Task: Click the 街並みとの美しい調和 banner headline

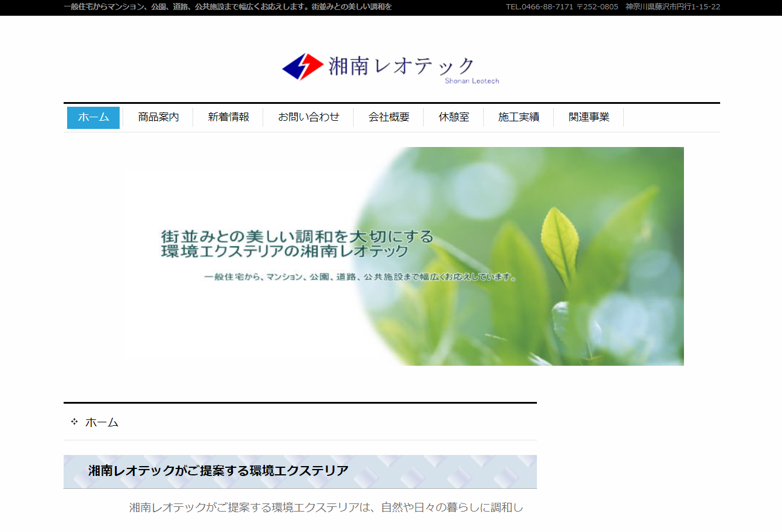Action: tap(297, 243)
